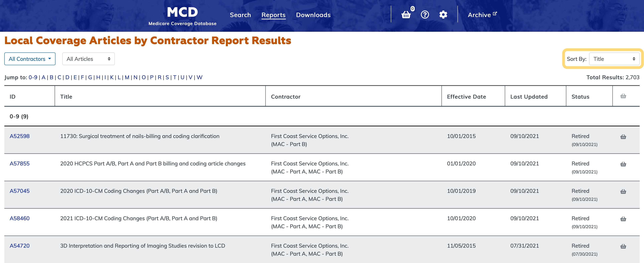This screenshot has width=644, height=263.
Task: Open the All Articles dropdown
Action: tap(88, 59)
